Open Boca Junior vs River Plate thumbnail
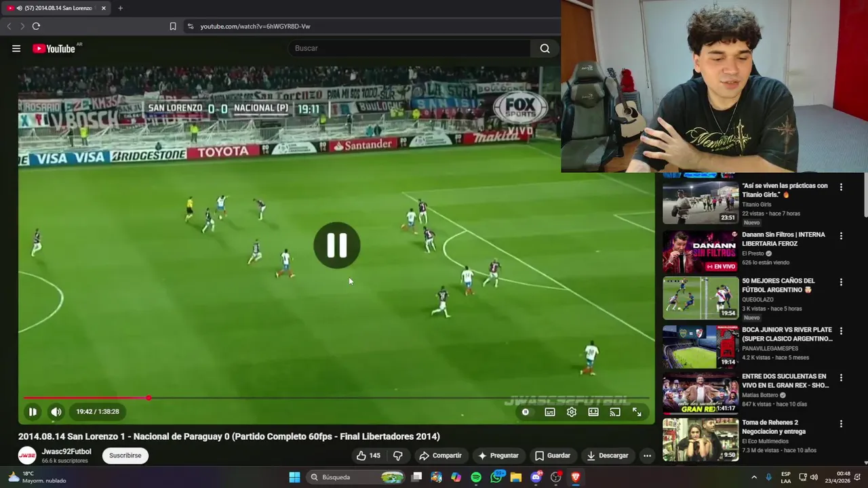 tap(701, 346)
